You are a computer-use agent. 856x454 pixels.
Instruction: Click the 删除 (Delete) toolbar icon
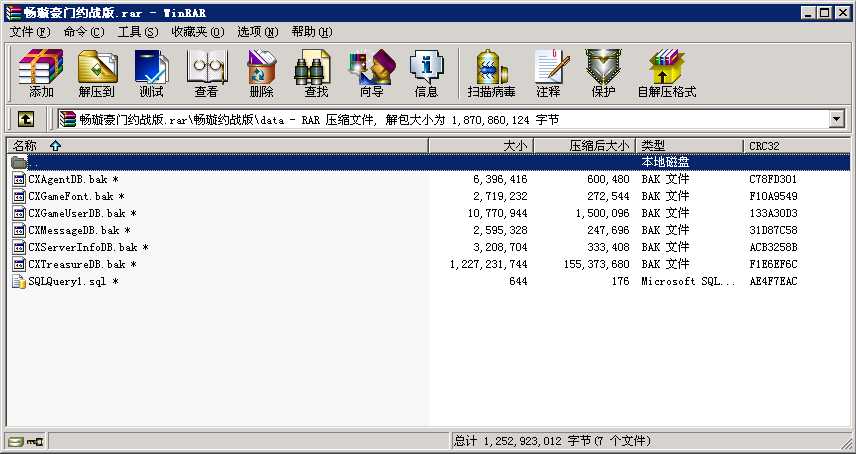[x=261, y=74]
